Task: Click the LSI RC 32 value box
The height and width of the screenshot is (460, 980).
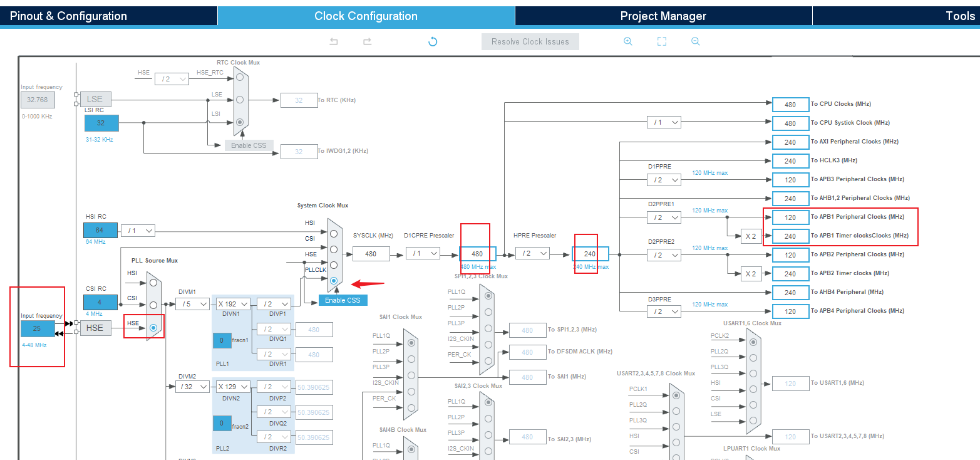Action: click(x=100, y=123)
